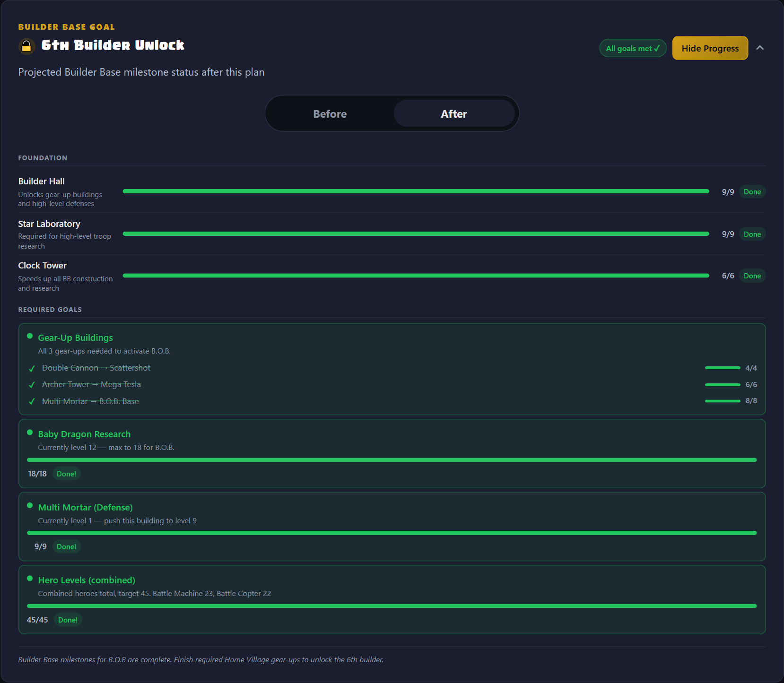Click the checkmark next to Archer Tower
Viewport: 784px width, 683px height.
(32, 385)
